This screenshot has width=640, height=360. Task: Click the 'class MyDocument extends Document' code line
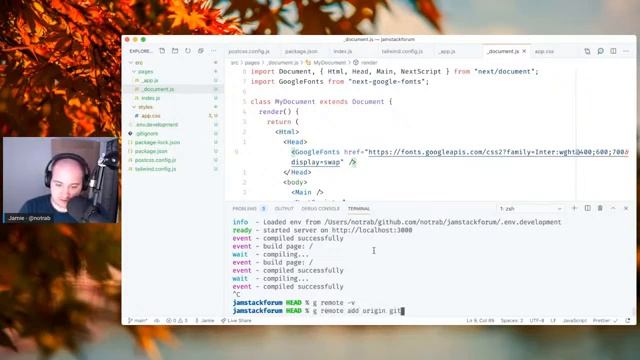[x=321, y=102]
